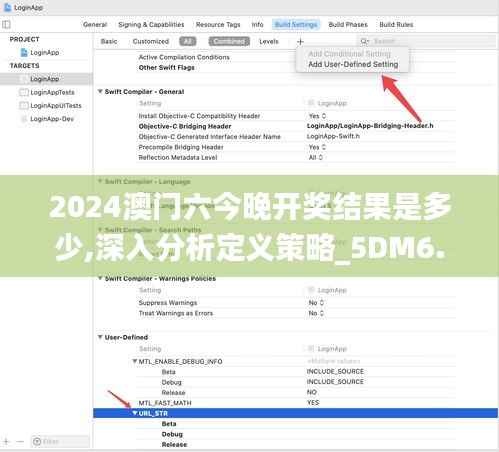Collapse the URL_STR setting row
Viewport: 499px width, 452px height.
pos(134,413)
